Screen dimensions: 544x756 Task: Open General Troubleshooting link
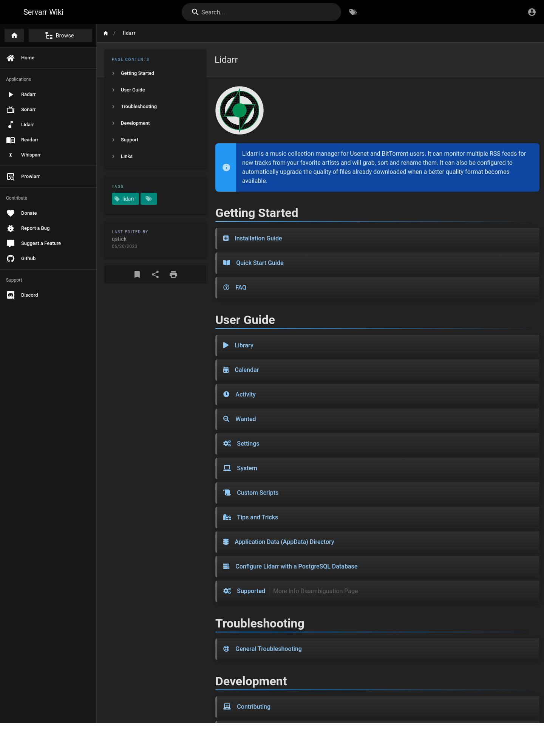click(268, 649)
